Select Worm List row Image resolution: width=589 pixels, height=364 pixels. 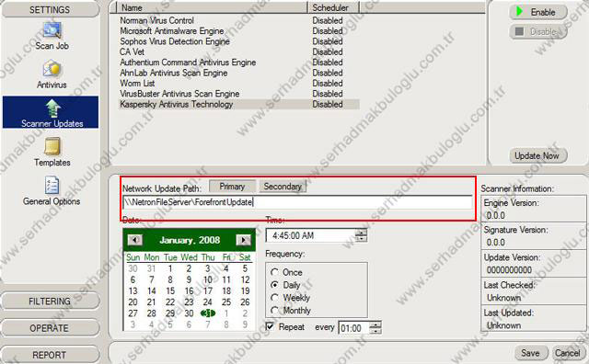tap(239, 84)
